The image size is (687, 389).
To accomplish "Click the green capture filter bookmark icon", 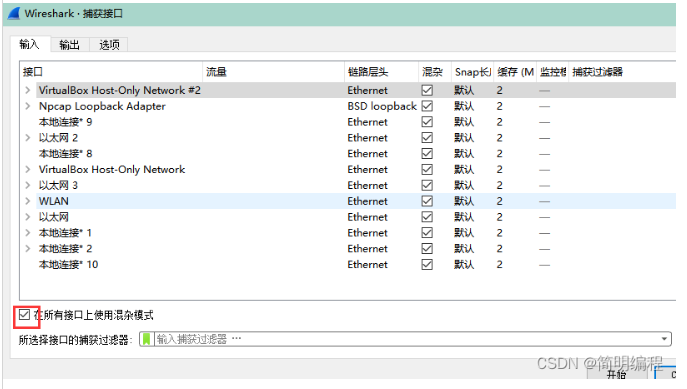I will click(x=147, y=339).
